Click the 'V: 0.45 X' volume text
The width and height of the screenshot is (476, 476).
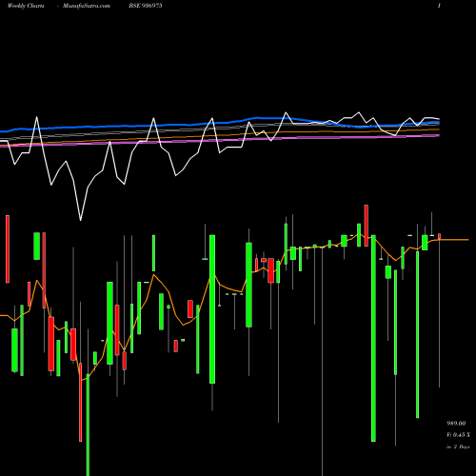pos(458,435)
